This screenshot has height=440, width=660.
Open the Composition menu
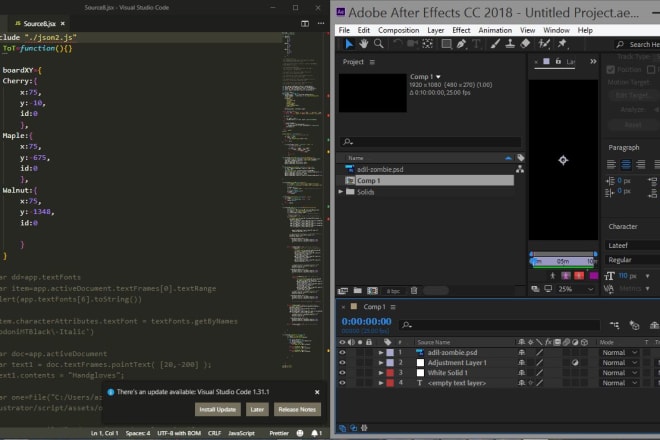tap(399, 30)
